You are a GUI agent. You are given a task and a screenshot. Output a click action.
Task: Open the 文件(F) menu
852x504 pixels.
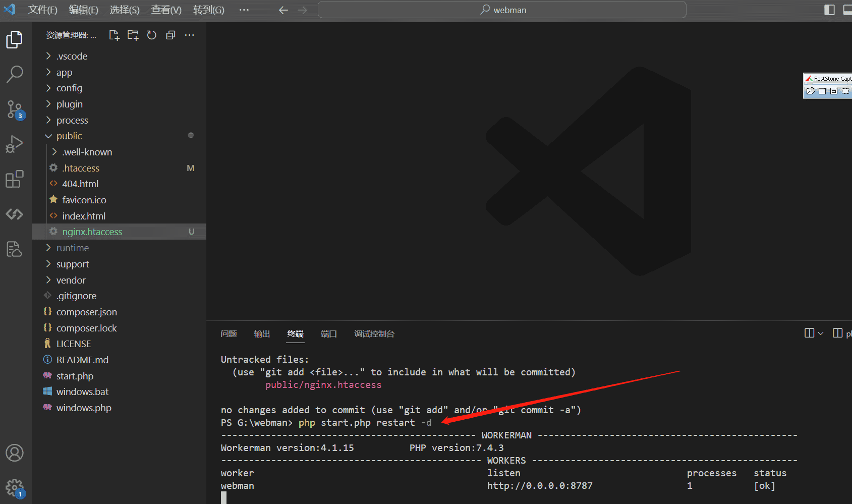(x=42, y=10)
